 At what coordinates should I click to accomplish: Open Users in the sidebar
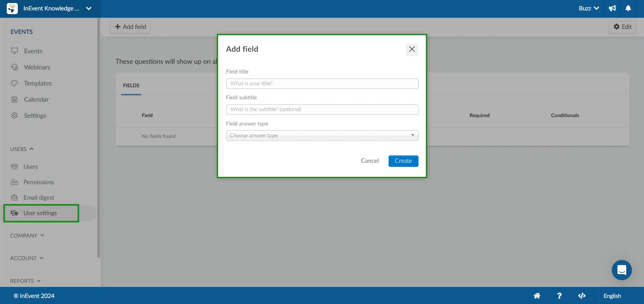[x=31, y=167]
